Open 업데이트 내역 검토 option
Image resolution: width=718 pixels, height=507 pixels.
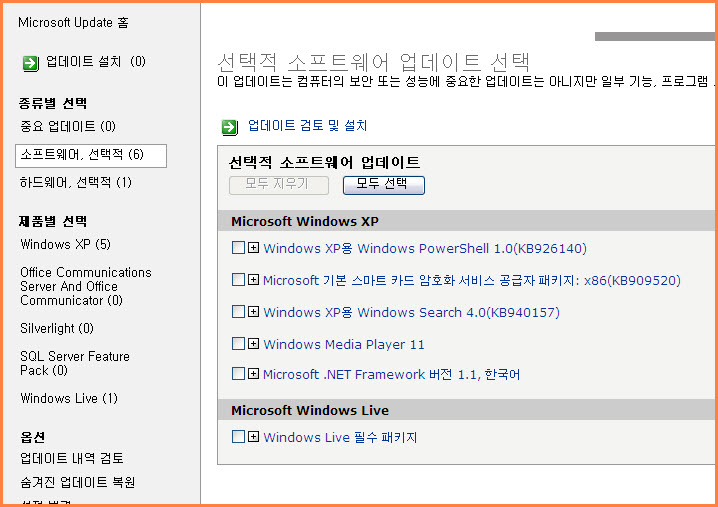pos(72,458)
